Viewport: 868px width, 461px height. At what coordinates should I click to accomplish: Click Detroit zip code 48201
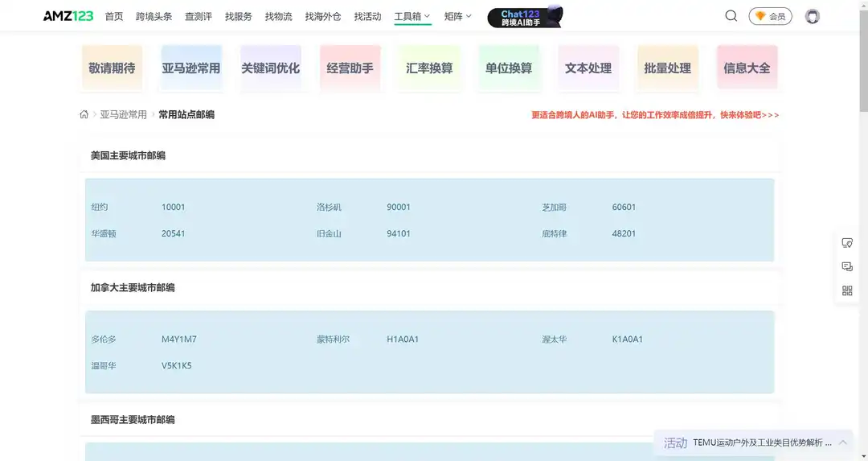[x=624, y=233]
